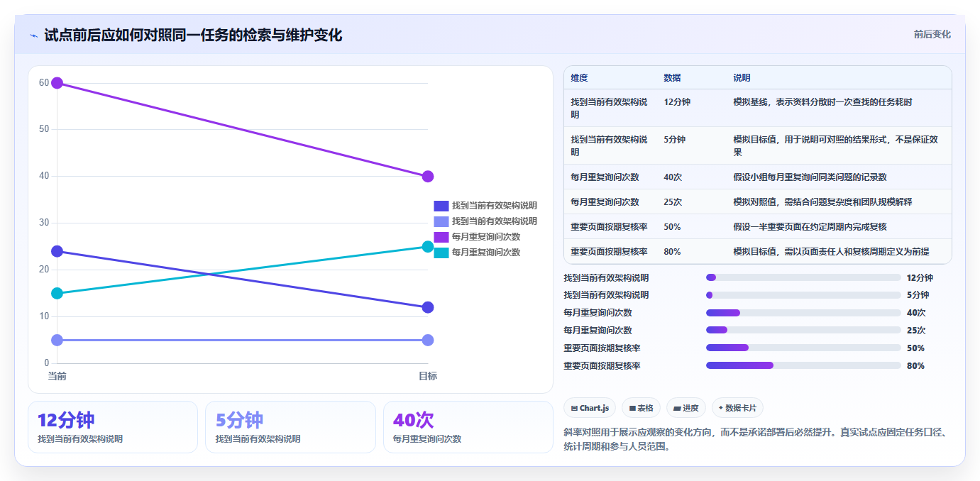Viewport: 980px width, 481px height.
Task: Click the 12分钟 cell in the table
Action: [677, 102]
